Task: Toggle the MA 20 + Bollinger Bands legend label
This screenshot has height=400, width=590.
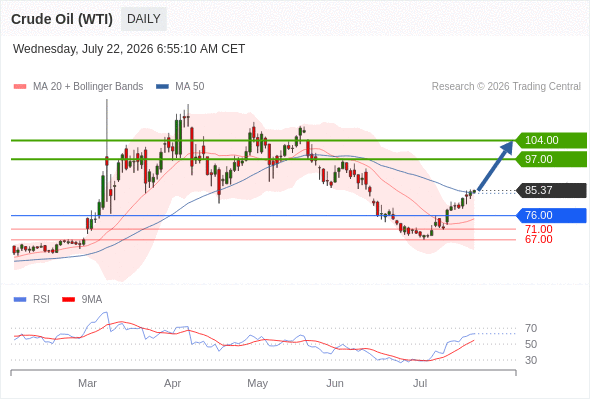Action: pos(88,87)
